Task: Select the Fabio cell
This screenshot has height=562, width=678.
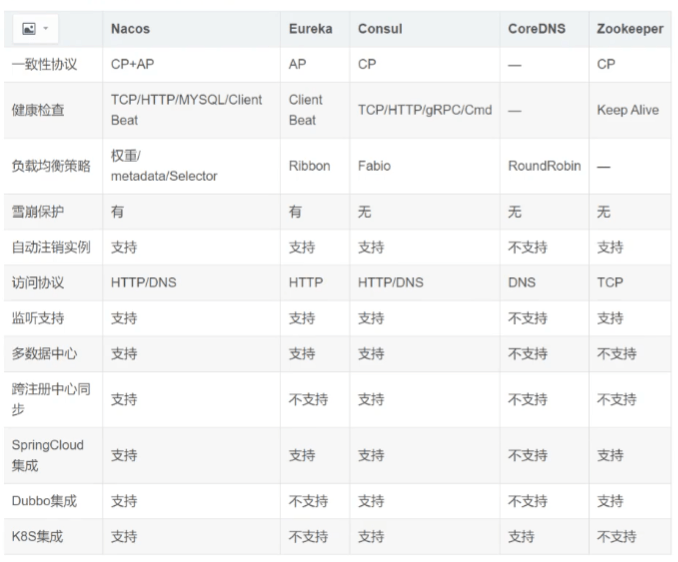Action: click(374, 166)
